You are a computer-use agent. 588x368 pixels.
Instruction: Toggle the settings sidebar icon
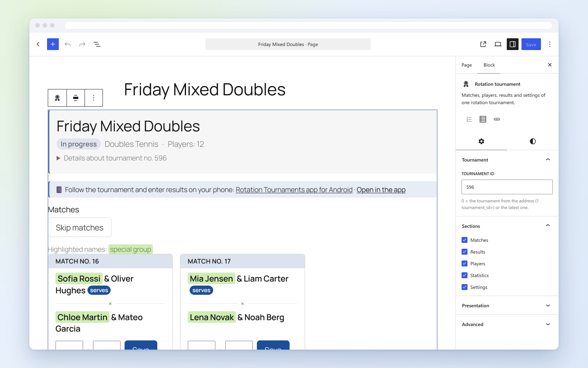point(513,44)
